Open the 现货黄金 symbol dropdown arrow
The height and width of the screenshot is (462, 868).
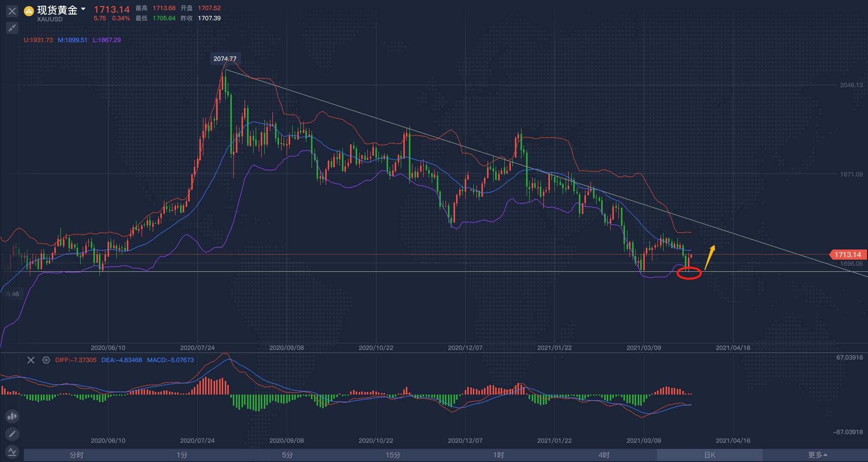click(83, 9)
